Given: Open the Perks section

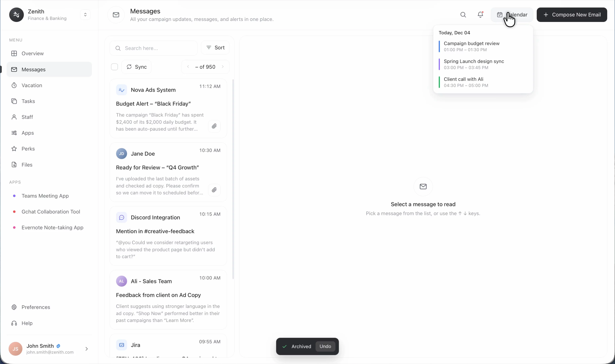Looking at the screenshot, I should (x=49, y=149).
